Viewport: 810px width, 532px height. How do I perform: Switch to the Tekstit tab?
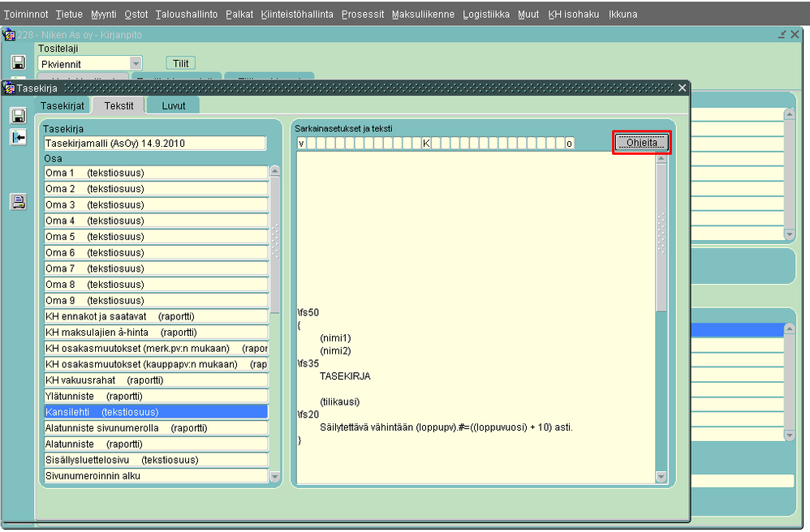coord(118,105)
